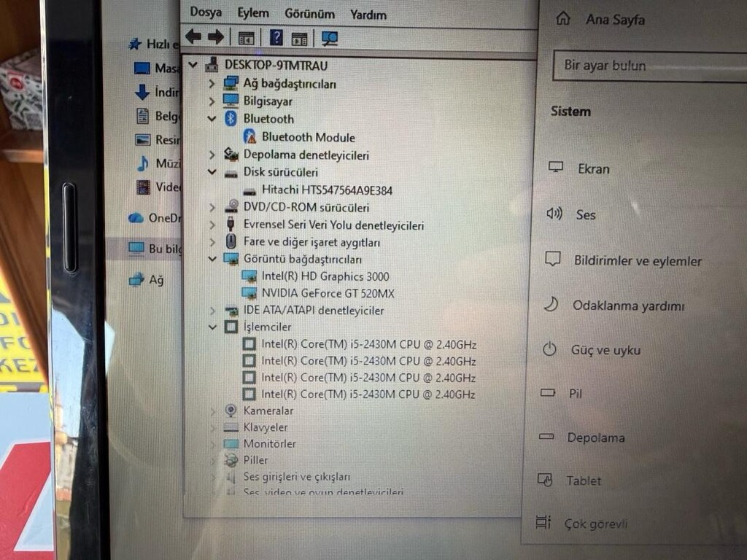Viewport: 747px width, 560px height.
Task: Click the Klavyeler keyboard icon
Action: point(231,427)
